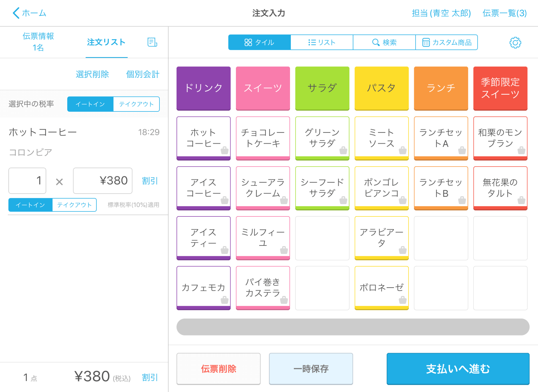Add アイスティー to the order
Screen dimensions: 538x392
pos(204,238)
